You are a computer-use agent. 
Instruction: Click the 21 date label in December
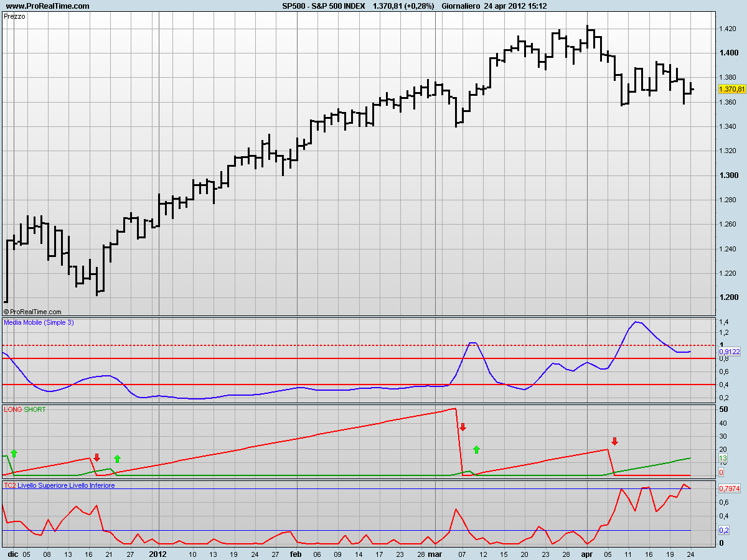coord(110,553)
